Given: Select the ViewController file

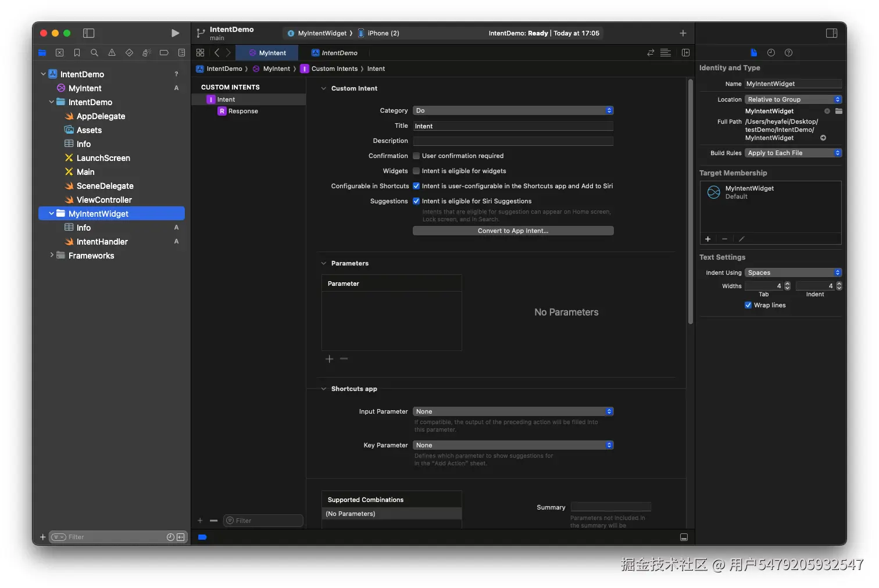Looking at the screenshot, I should (x=104, y=200).
